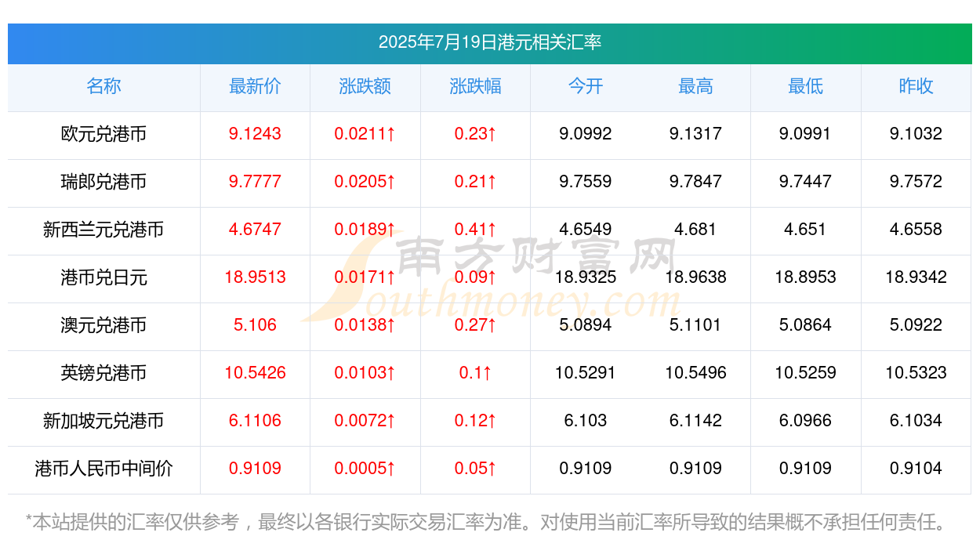This screenshot has width=980, height=547.
Task: Select the 港币人民币中间价 row name
Action: click(103, 469)
